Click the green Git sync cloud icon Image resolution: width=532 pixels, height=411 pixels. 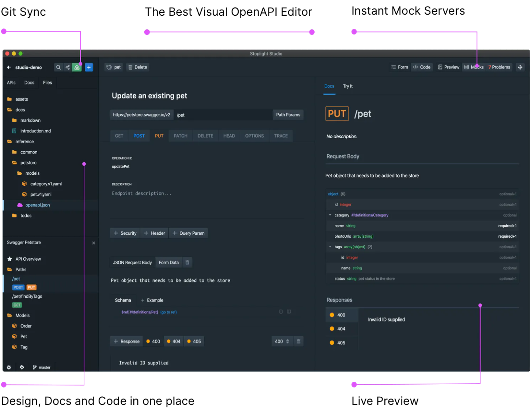[x=77, y=67]
